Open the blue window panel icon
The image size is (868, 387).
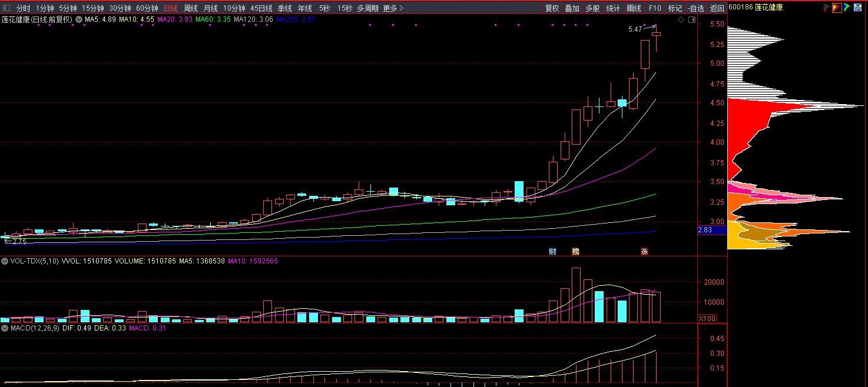857,8
